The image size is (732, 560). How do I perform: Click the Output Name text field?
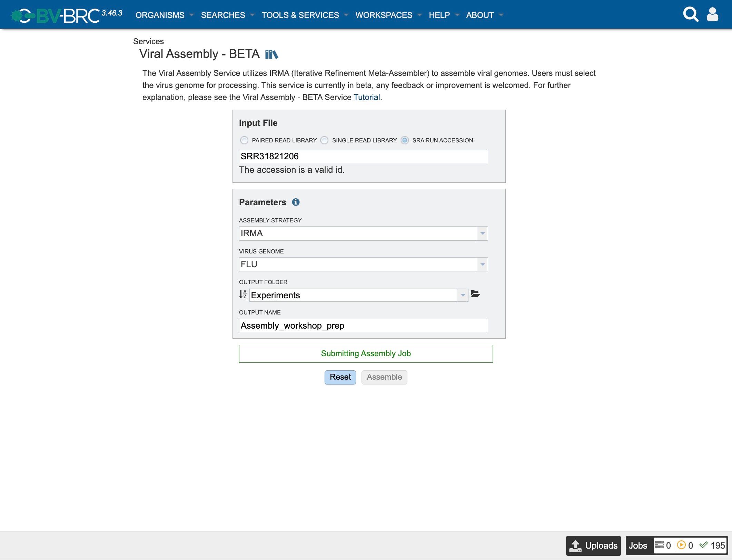click(363, 326)
